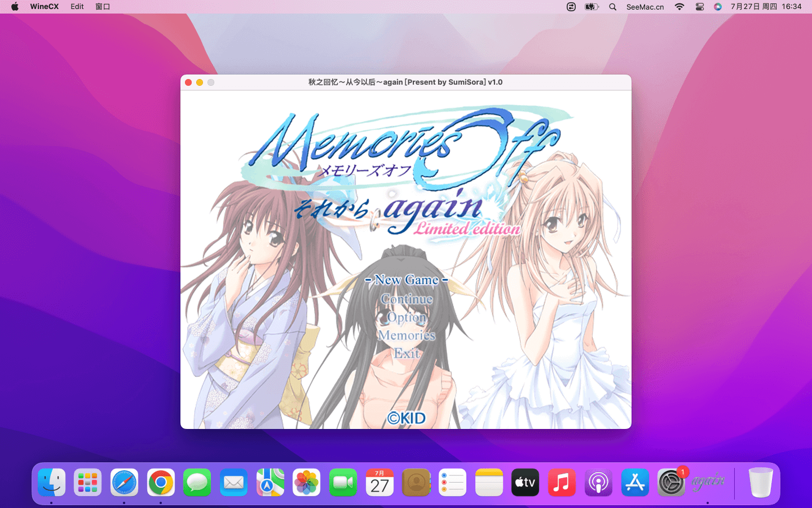This screenshot has width=812, height=508.
Task: Launch Google Chrome from the Dock
Action: (161, 482)
